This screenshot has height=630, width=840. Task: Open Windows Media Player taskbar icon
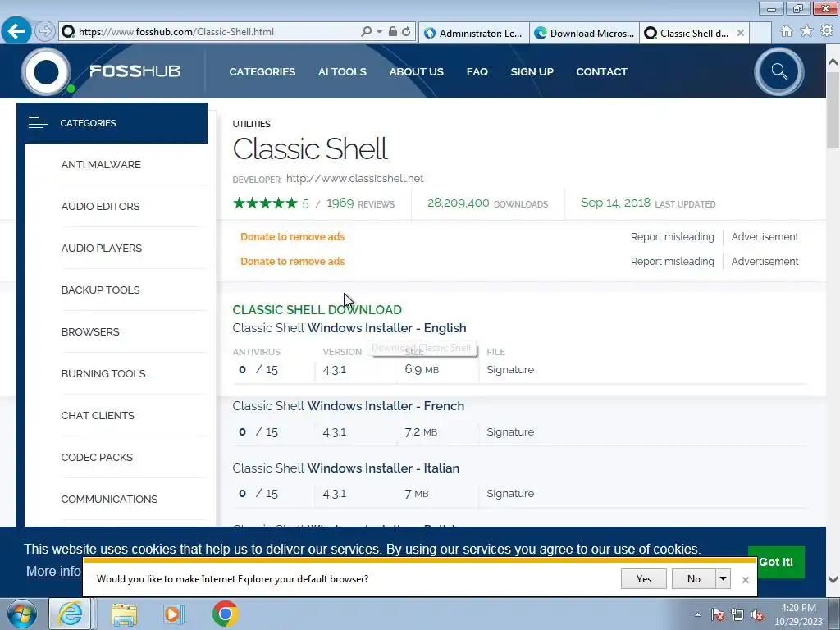[x=174, y=614]
